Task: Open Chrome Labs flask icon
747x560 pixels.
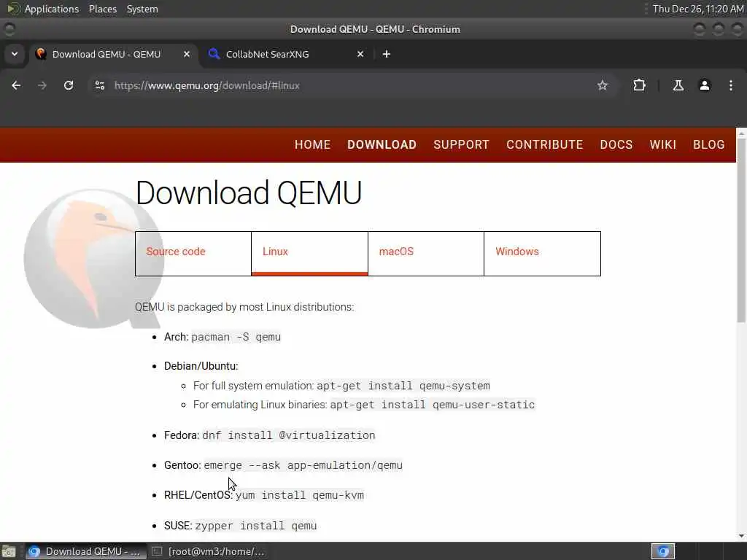Action: point(678,85)
